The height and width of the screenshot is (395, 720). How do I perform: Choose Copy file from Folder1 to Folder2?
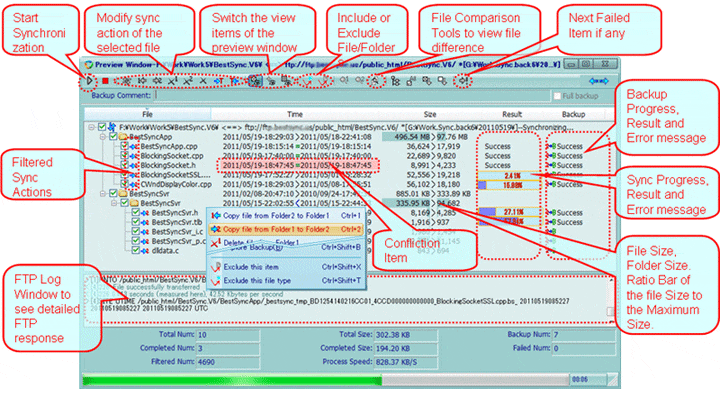pos(286,229)
